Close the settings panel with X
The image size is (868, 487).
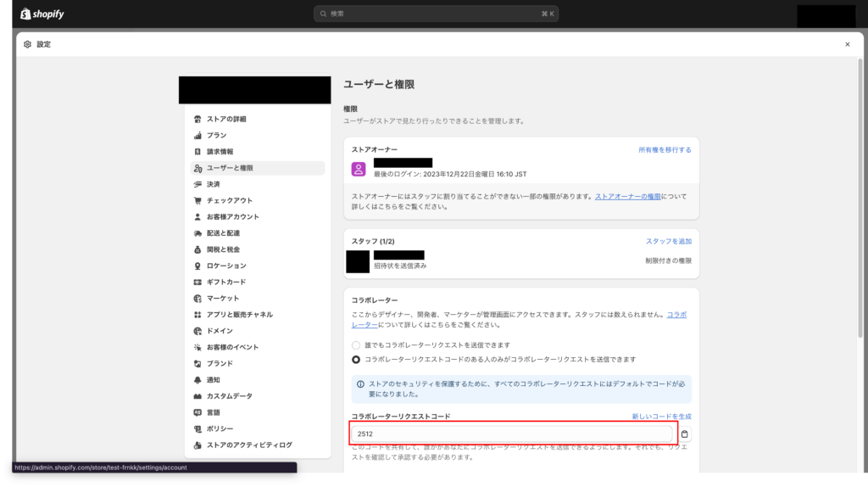[x=847, y=44]
